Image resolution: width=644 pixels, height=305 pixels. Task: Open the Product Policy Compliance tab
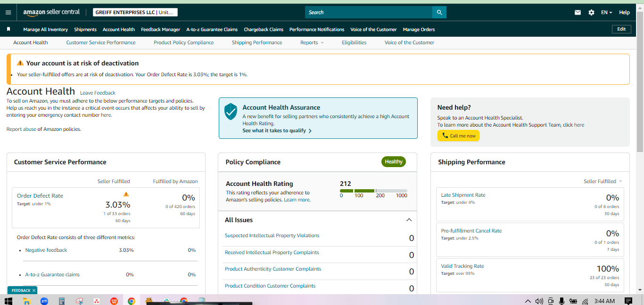183,42
